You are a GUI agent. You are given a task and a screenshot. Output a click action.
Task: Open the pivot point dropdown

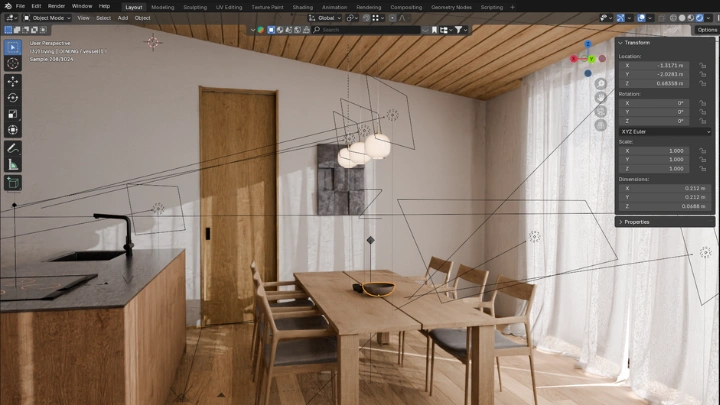coord(352,18)
